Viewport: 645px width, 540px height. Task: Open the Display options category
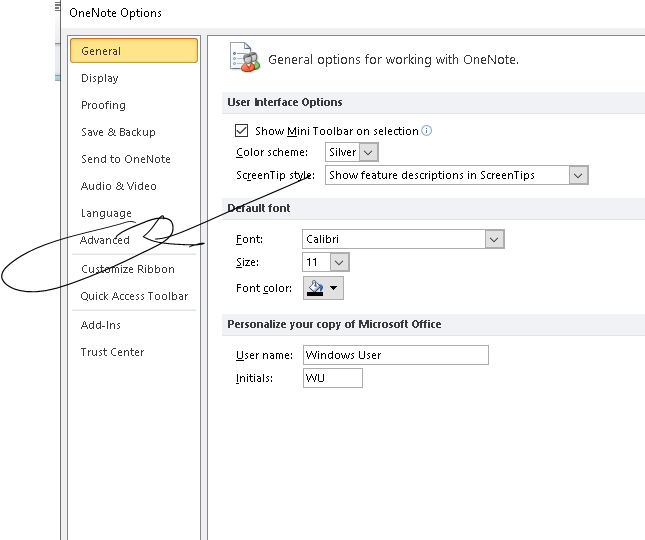[100, 78]
